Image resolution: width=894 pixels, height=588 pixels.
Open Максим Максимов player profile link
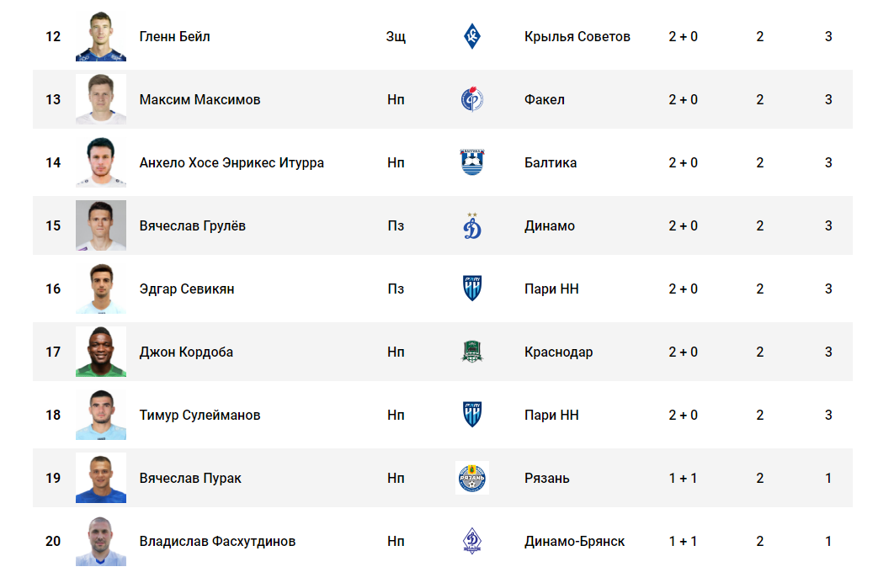click(200, 100)
